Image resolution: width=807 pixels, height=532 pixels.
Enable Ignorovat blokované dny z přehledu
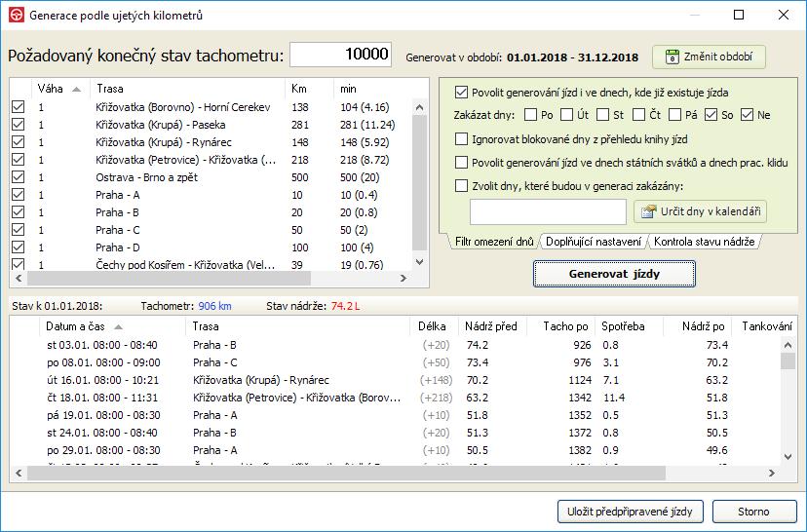462,139
